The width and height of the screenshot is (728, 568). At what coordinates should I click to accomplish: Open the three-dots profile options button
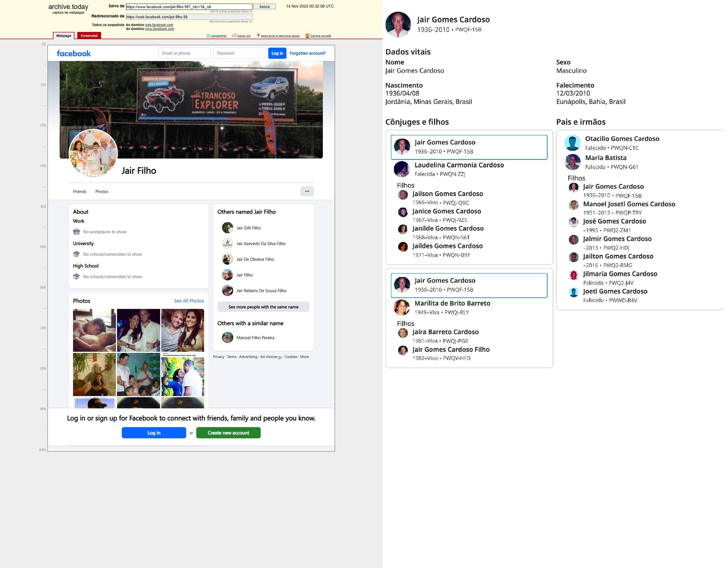pyautogui.click(x=307, y=191)
